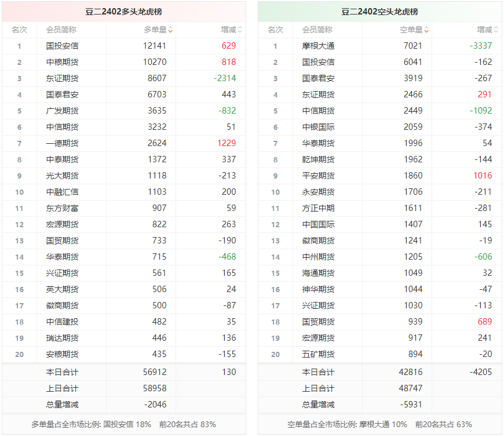Click 中粮期货 member row
The width and height of the screenshot is (504, 437).
[124, 62]
